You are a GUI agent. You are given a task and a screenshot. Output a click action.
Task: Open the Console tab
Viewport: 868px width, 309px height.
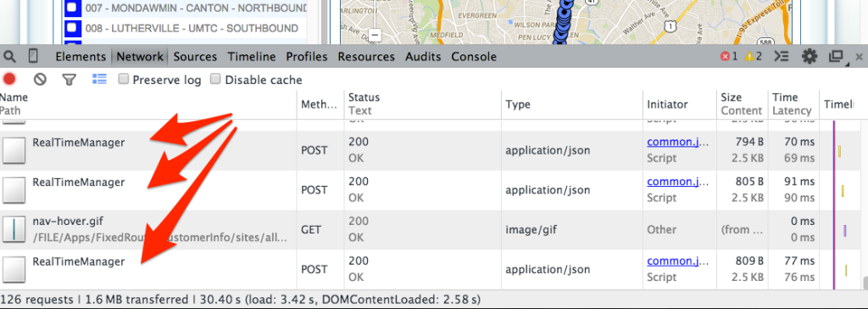click(x=474, y=57)
